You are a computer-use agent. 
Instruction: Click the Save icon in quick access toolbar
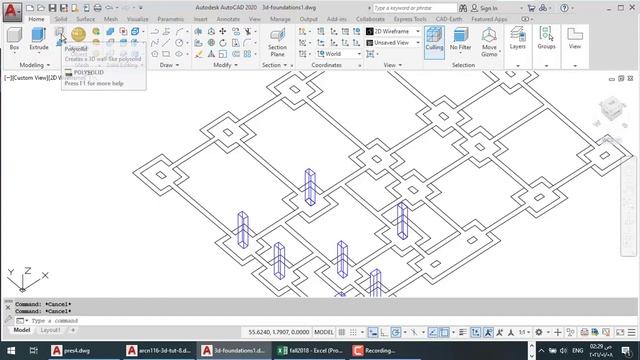(x=52, y=8)
